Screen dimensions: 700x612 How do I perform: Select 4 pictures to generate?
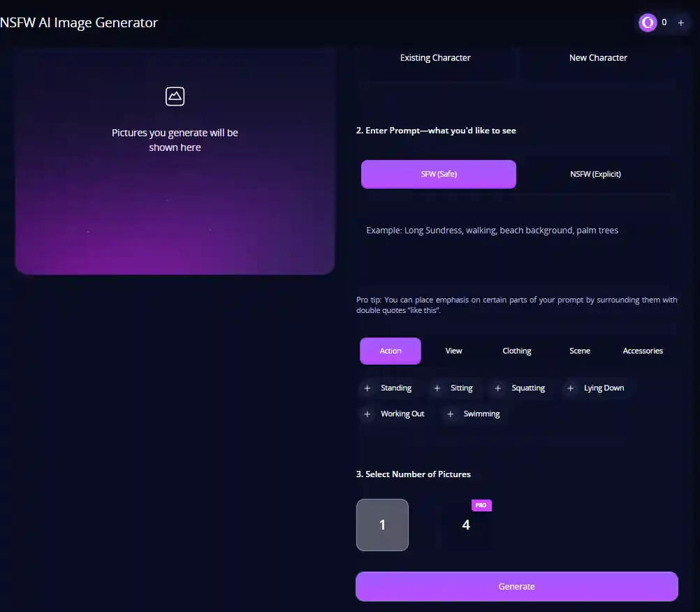(466, 525)
